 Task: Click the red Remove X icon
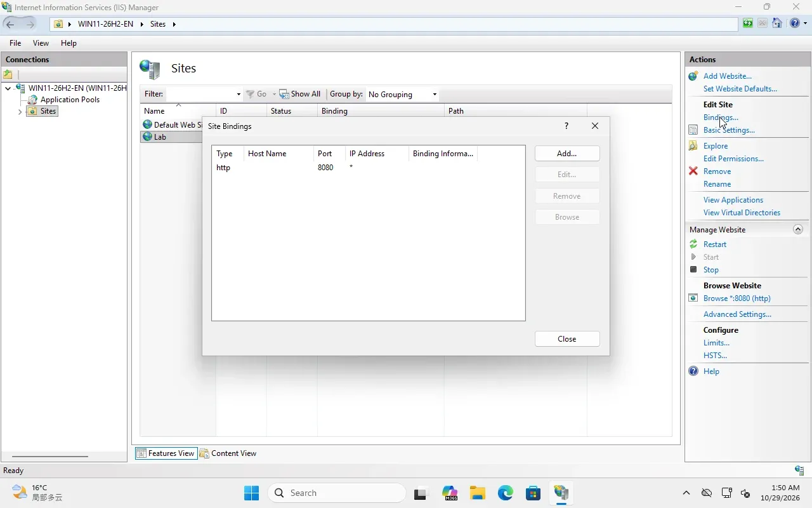pos(693,171)
